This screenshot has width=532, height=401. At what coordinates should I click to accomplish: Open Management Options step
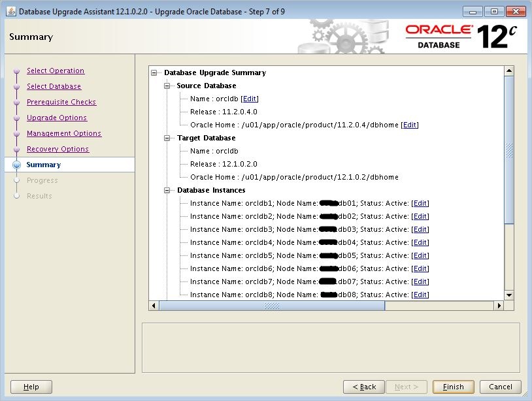pos(64,133)
